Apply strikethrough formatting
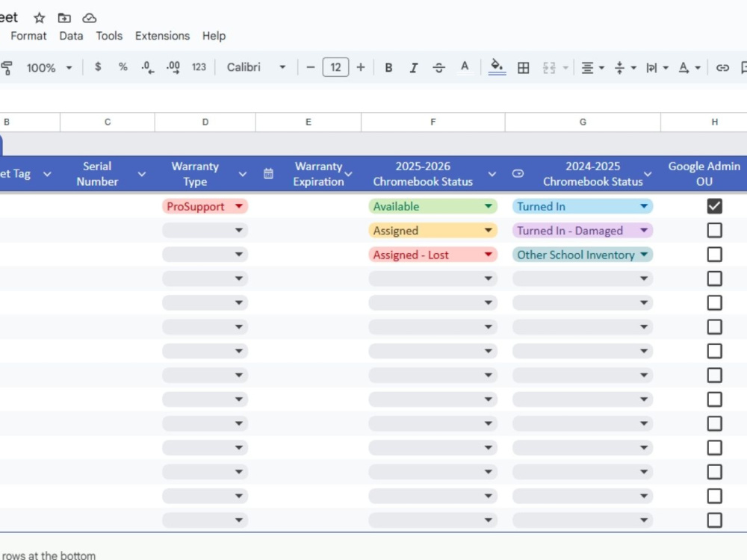Screen dimensions: 747x560 [438, 68]
